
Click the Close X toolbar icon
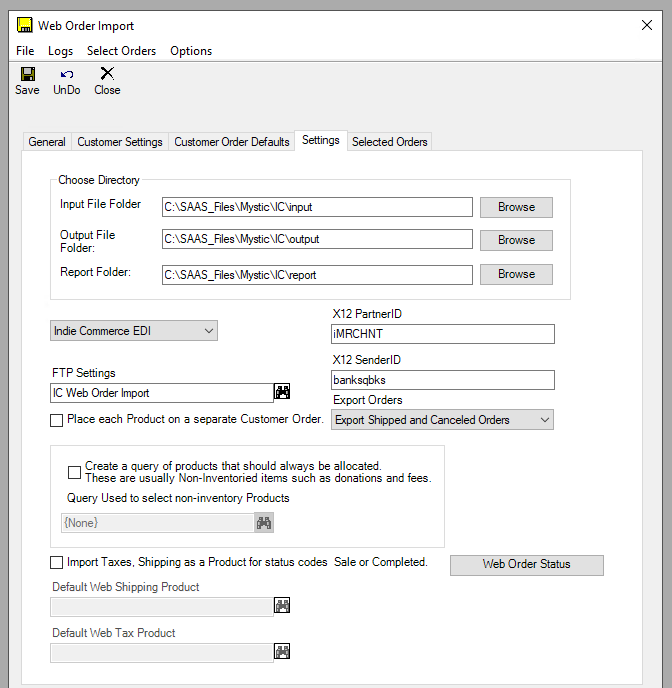click(x=107, y=73)
